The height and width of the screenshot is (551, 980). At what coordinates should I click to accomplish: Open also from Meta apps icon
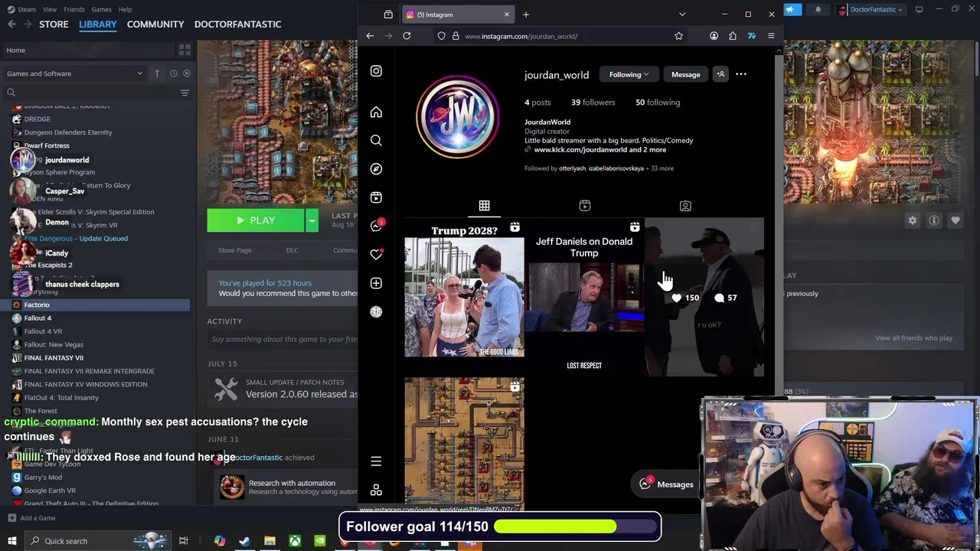point(376,490)
